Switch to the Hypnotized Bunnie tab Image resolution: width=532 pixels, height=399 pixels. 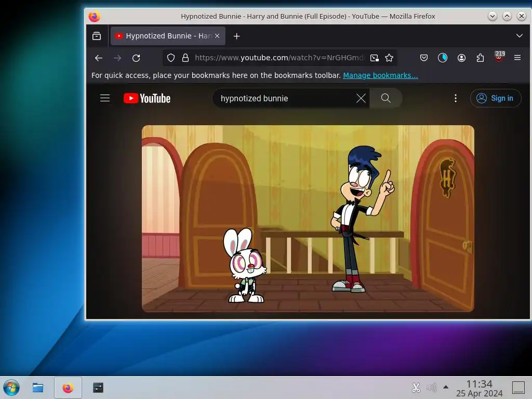(168, 36)
